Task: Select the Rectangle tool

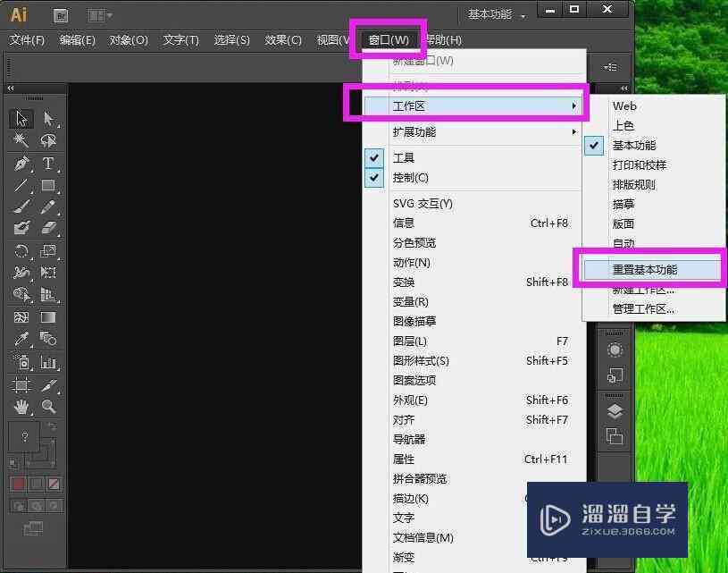Action: [x=48, y=185]
